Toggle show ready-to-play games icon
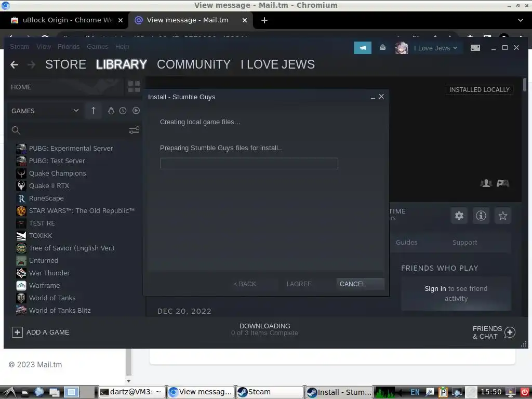This screenshot has height=399, width=532. point(136,111)
